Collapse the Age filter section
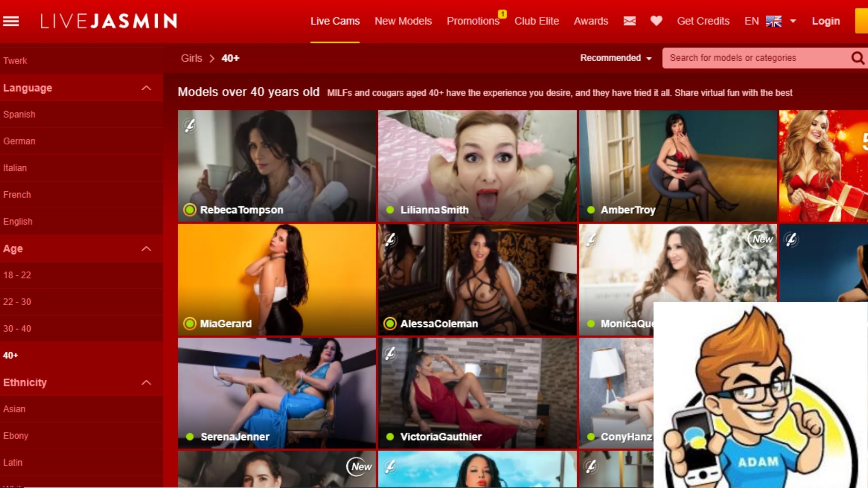The image size is (868, 488). (x=146, y=249)
